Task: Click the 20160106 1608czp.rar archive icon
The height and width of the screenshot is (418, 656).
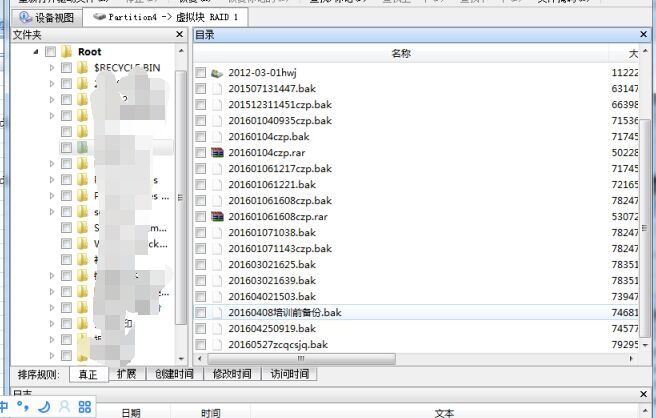Action: (x=217, y=216)
